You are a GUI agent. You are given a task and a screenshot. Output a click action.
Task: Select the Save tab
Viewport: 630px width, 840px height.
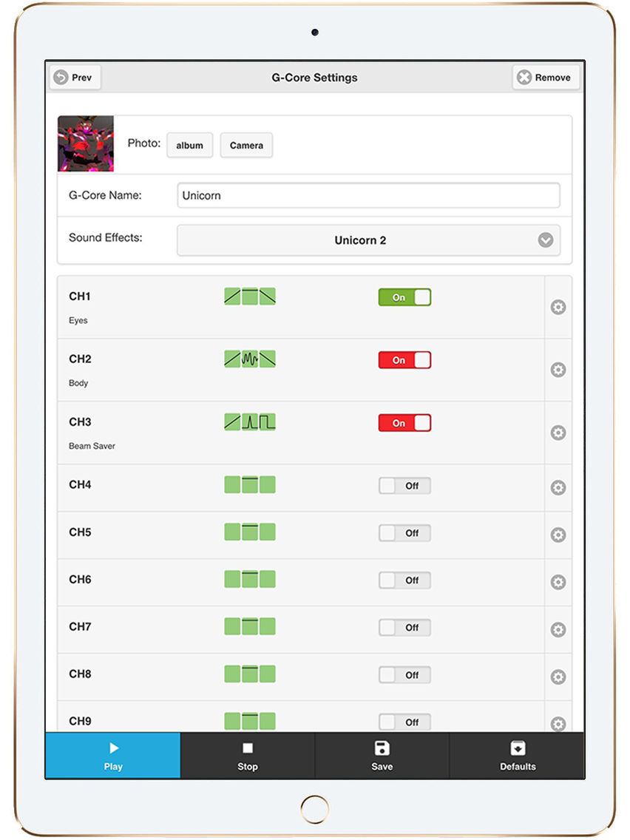click(382, 756)
